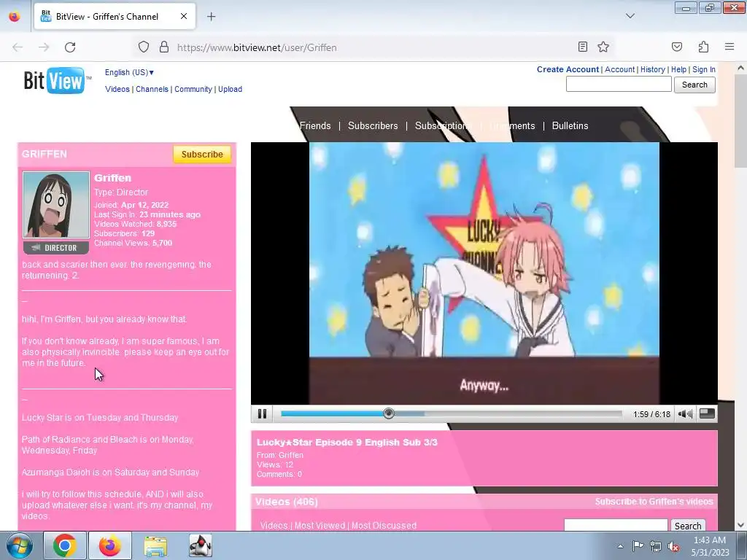Open Chrome from the taskbar
Image resolution: width=747 pixels, height=560 pixels.
[65, 545]
